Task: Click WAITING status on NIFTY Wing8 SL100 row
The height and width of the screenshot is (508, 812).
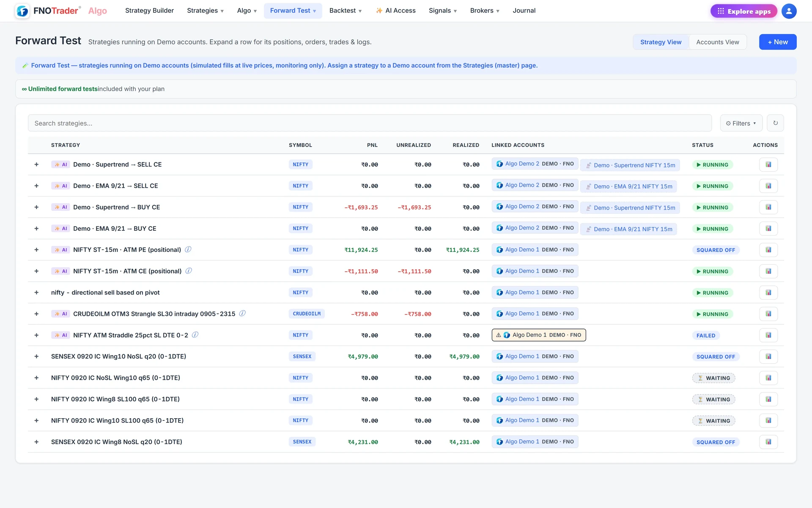Action: pyautogui.click(x=713, y=399)
